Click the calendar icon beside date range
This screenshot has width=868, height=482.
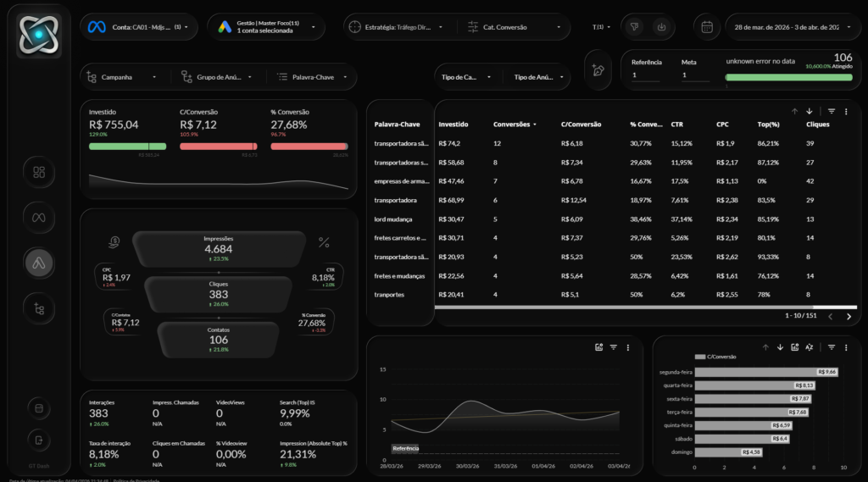tap(707, 27)
